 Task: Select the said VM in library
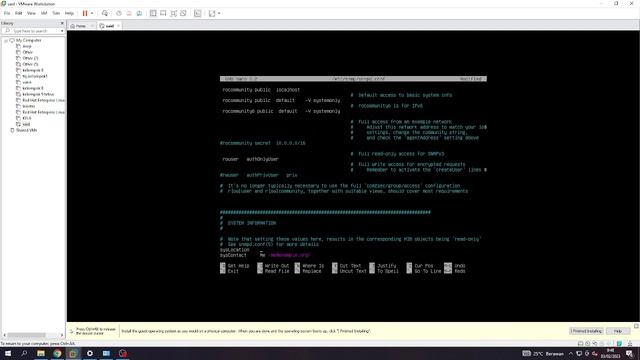(x=26, y=124)
